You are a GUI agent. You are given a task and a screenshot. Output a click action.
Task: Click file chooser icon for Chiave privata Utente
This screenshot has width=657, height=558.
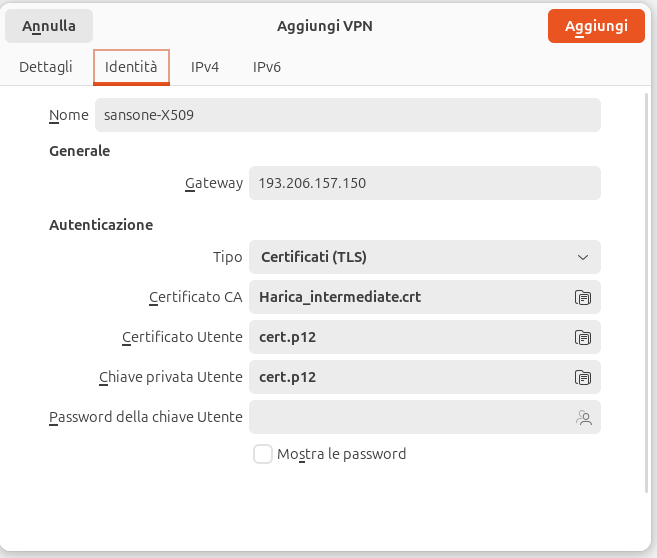[582, 377]
